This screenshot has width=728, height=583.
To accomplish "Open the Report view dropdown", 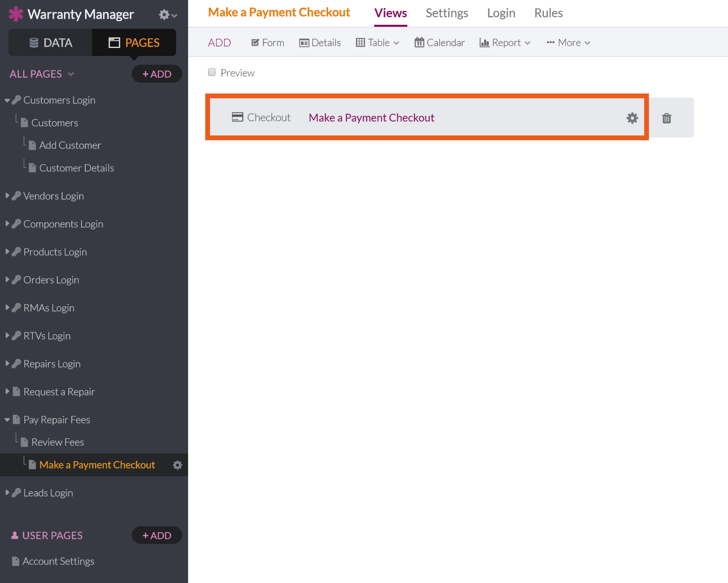I will (x=505, y=42).
